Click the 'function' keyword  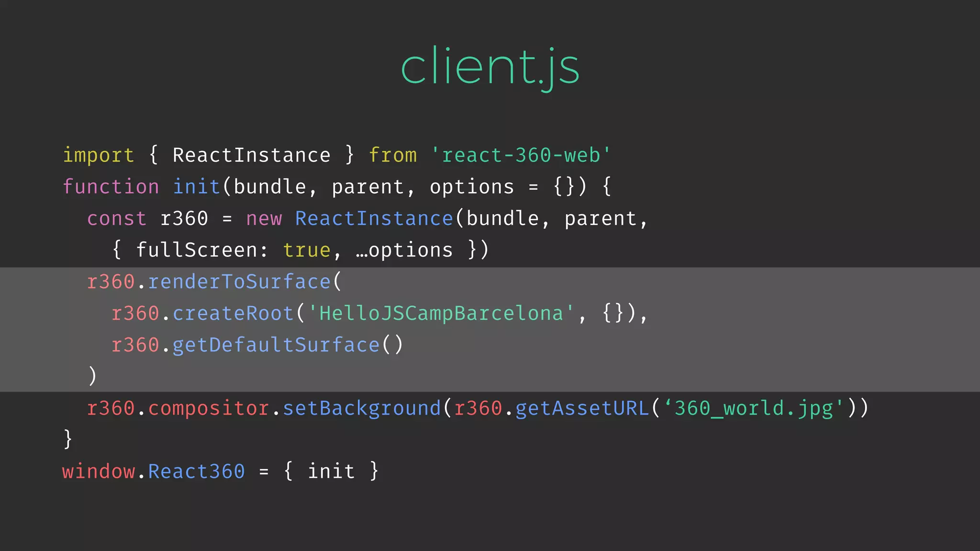[x=111, y=187]
